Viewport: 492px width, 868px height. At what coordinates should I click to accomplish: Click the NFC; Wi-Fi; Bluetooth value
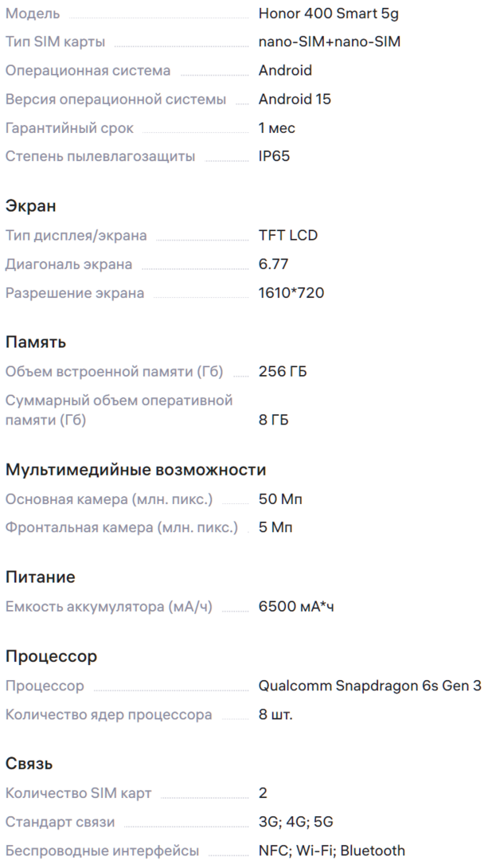[331, 850]
